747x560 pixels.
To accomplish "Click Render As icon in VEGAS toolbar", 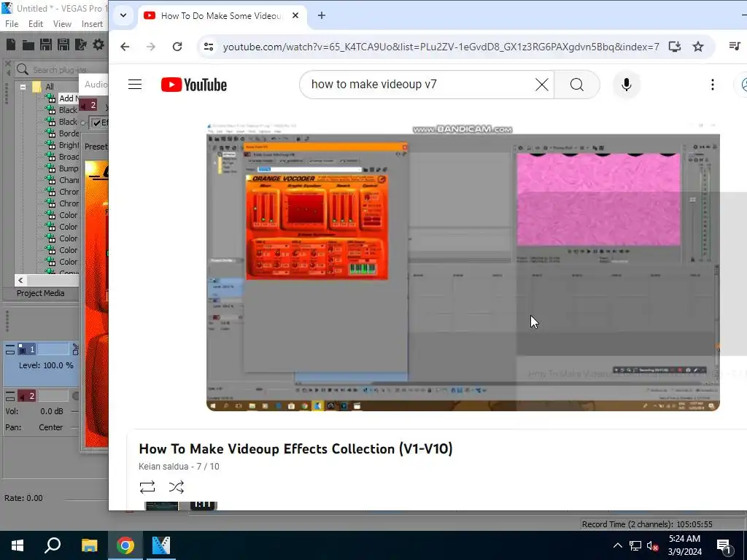I will pos(81,44).
